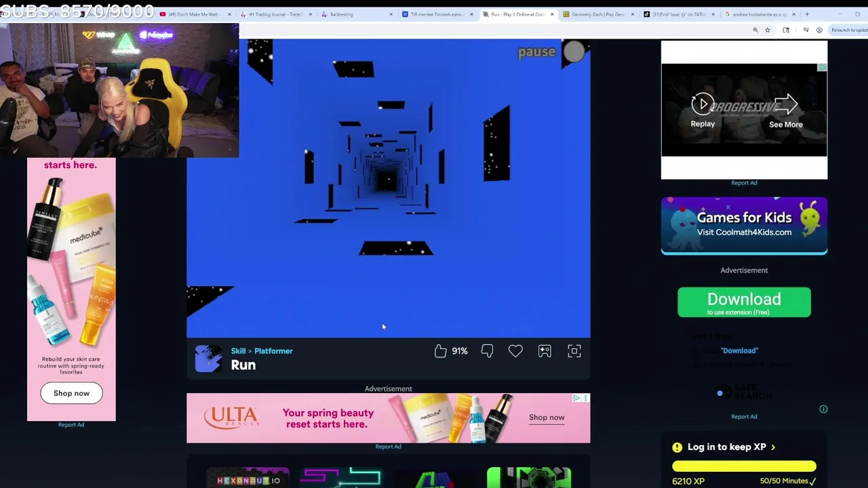The width and height of the screenshot is (868, 488).
Task: Click the Run game logo thumbnail
Action: (208, 359)
